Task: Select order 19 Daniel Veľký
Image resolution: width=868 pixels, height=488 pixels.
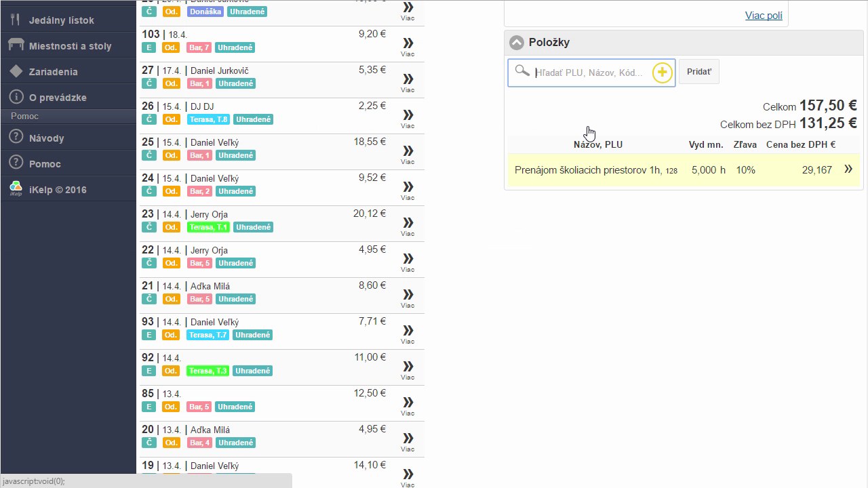Action: point(281,473)
